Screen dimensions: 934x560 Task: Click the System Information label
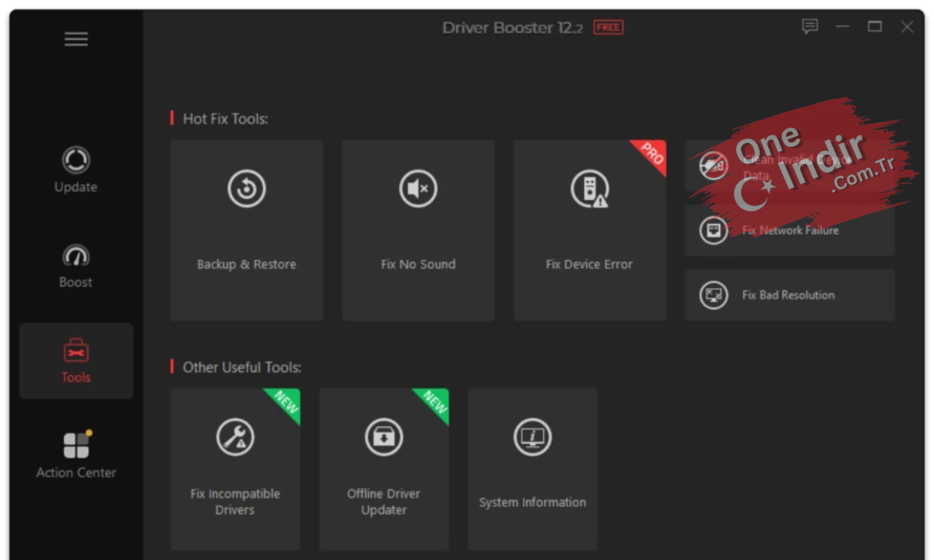pyautogui.click(x=532, y=502)
